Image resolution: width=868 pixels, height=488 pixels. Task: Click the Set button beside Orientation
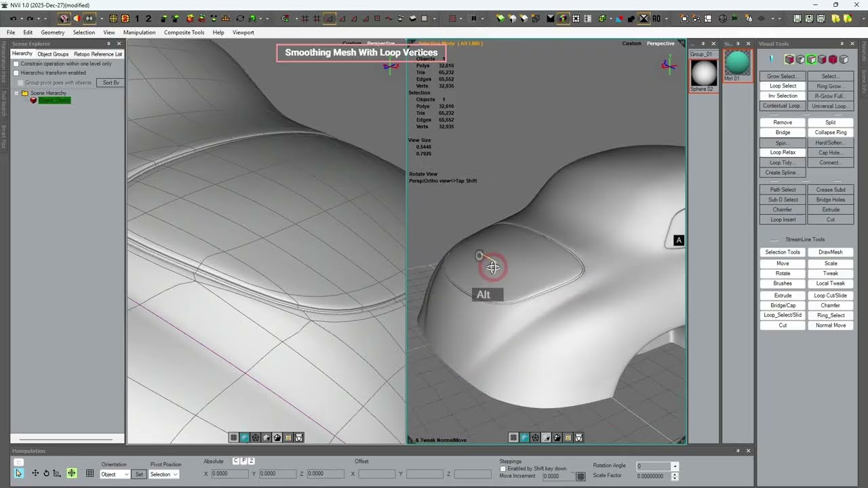pos(139,474)
